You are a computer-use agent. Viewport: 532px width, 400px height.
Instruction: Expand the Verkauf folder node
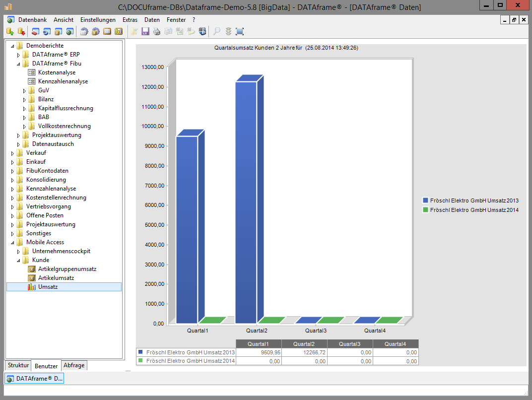click(13, 153)
